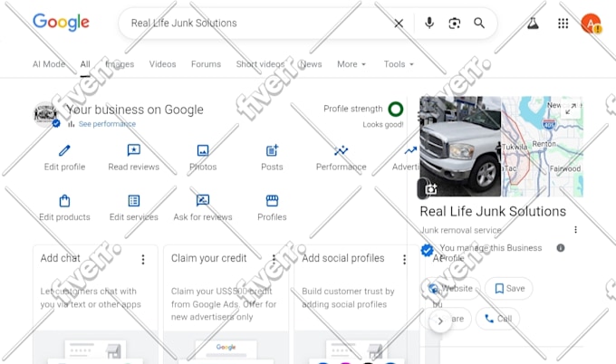Open the Claim your credit card
The width and height of the screenshot is (616, 364).
pyautogui.click(x=226, y=304)
